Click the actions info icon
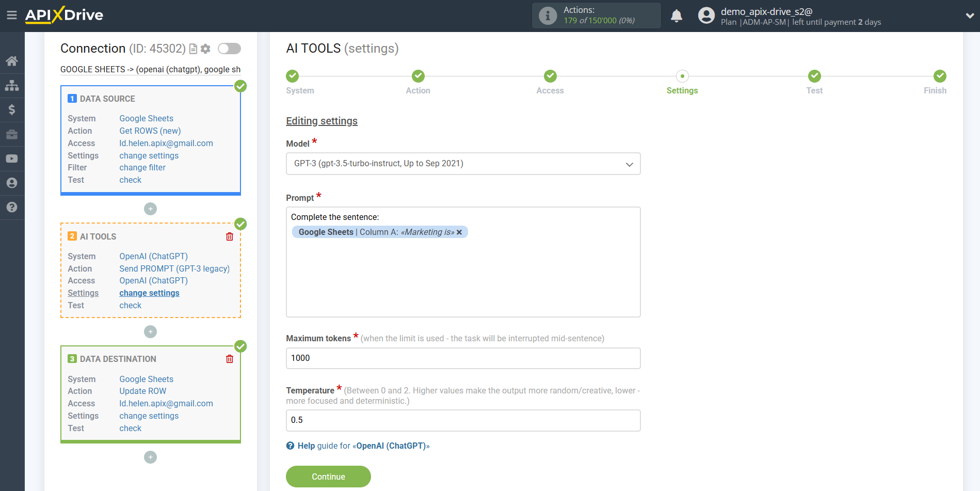 click(548, 15)
